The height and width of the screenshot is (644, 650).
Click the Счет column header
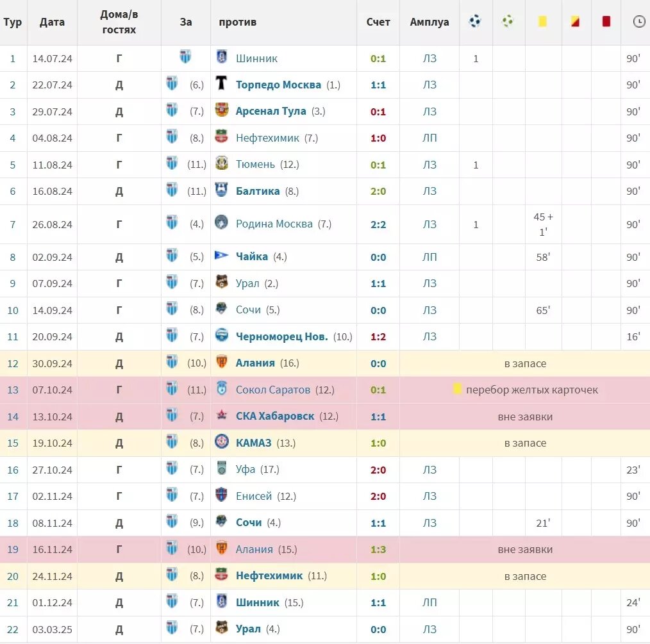pyautogui.click(x=378, y=22)
